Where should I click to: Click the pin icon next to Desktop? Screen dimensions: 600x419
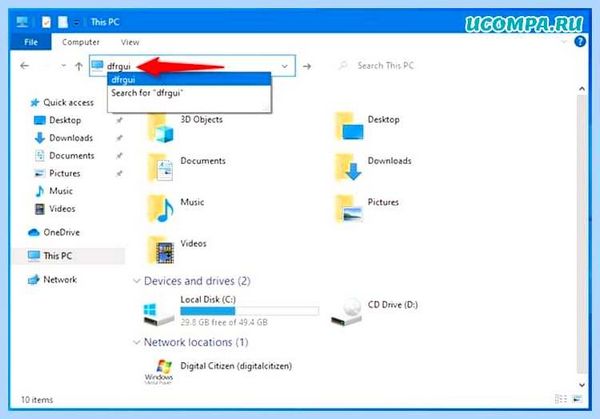119,120
